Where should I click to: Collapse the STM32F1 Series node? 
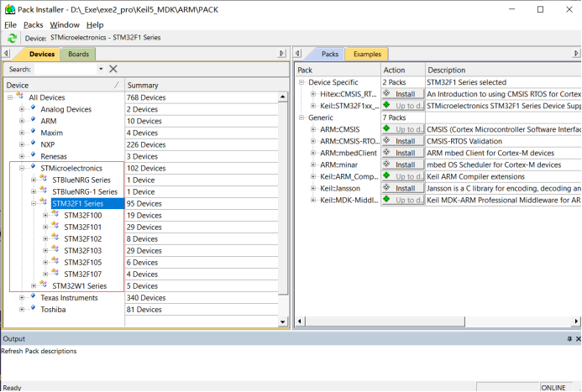tap(34, 204)
